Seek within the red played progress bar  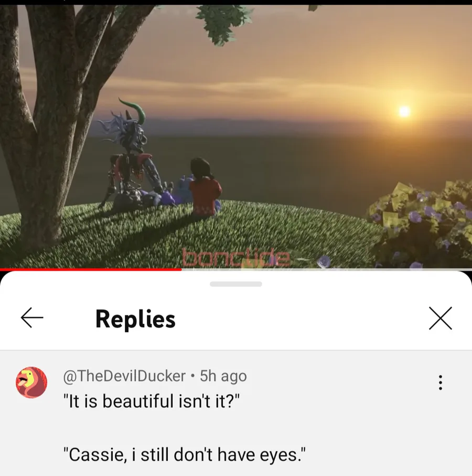[91, 269]
